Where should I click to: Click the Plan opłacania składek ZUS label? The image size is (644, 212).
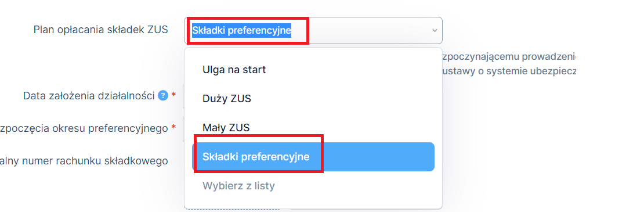(100, 30)
